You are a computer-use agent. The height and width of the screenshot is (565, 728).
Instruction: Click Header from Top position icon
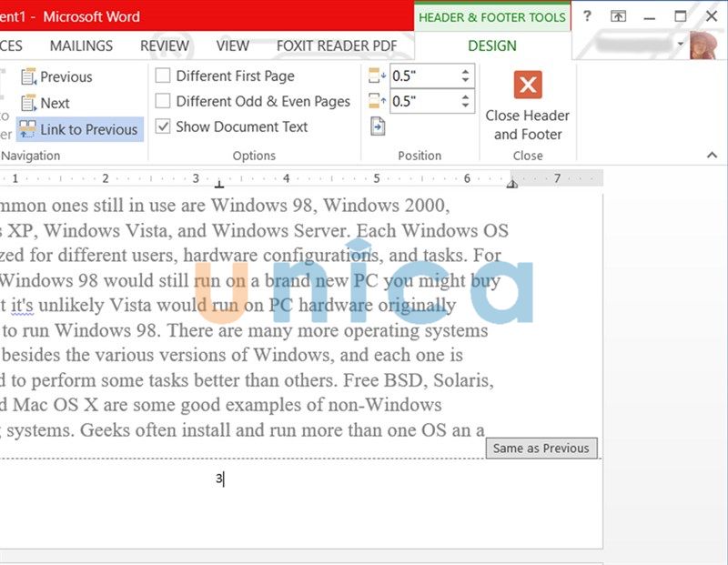coord(377,76)
